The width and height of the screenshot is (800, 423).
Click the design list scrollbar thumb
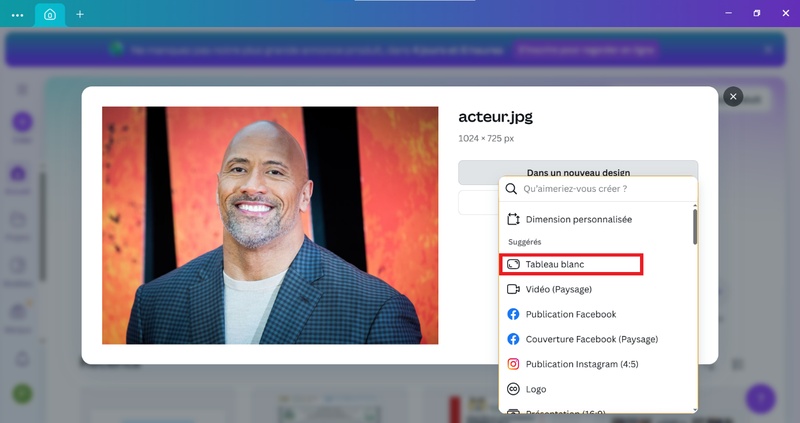694,227
